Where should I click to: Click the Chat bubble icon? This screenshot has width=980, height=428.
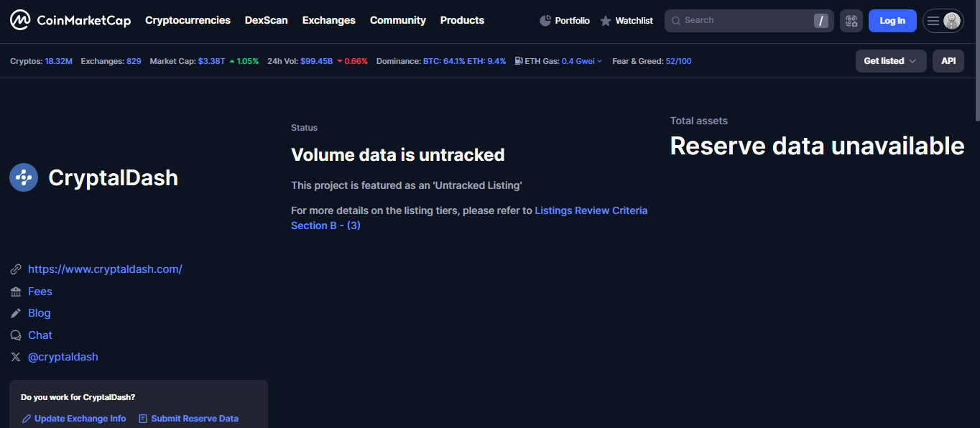(16, 335)
